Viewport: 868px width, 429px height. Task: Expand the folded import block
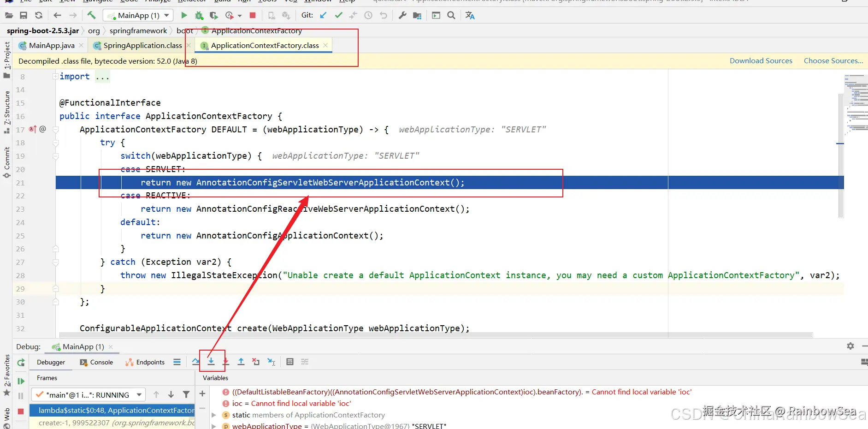pos(55,77)
